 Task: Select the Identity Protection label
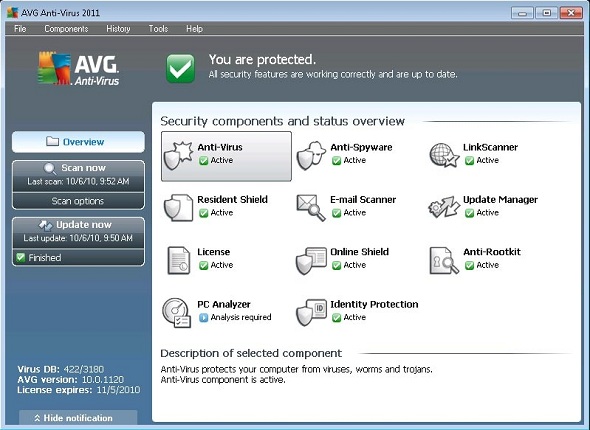click(374, 304)
